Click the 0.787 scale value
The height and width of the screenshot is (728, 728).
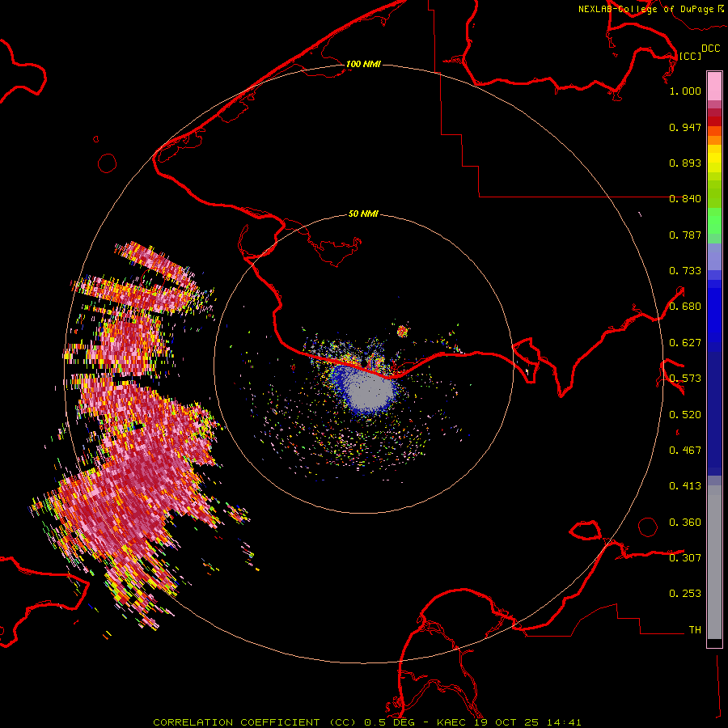(x=685, y=235)
